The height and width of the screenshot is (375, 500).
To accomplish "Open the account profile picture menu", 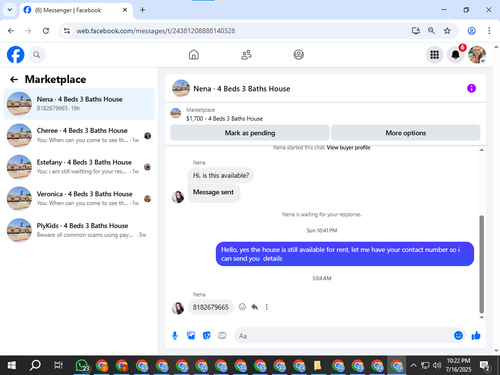I will tap(477, 55).
